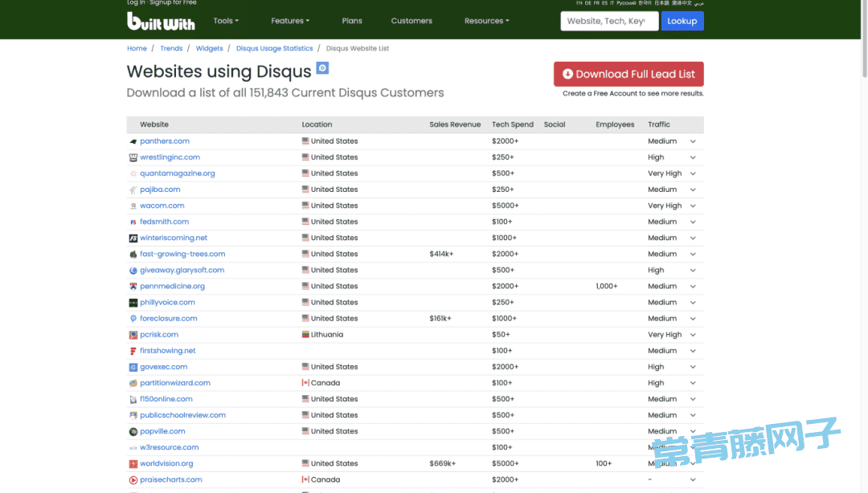Click the fast-growing-trees.com favicon
The width and height of the screenshot is (868, 493).
133,255
